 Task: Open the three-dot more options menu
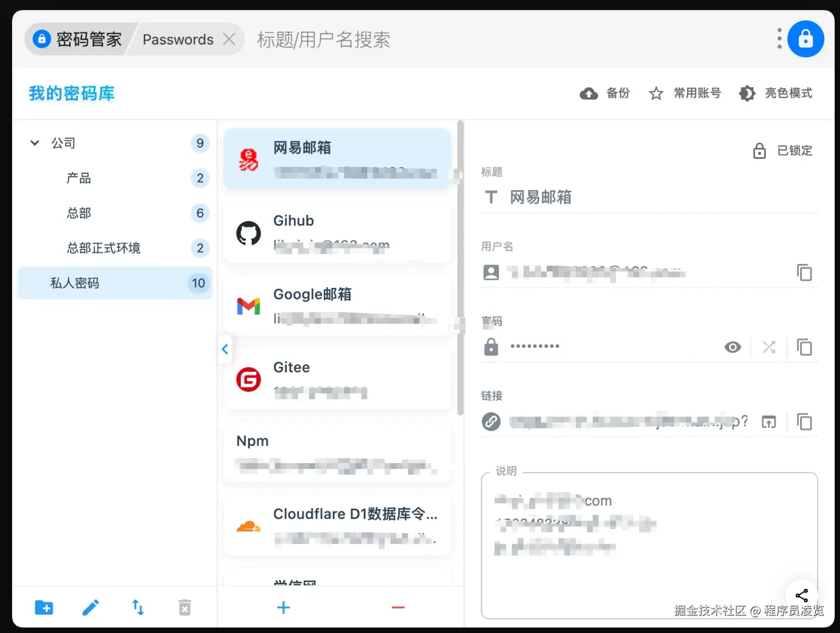pos(779,39)
